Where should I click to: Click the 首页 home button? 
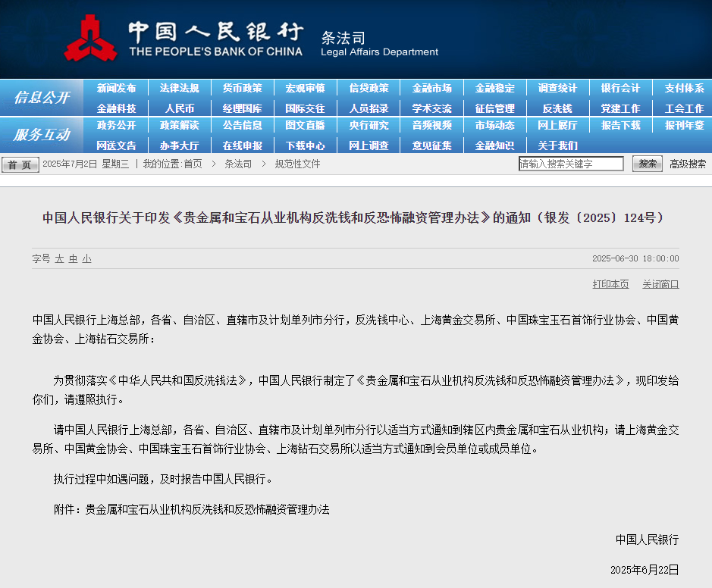coord(20,164)
